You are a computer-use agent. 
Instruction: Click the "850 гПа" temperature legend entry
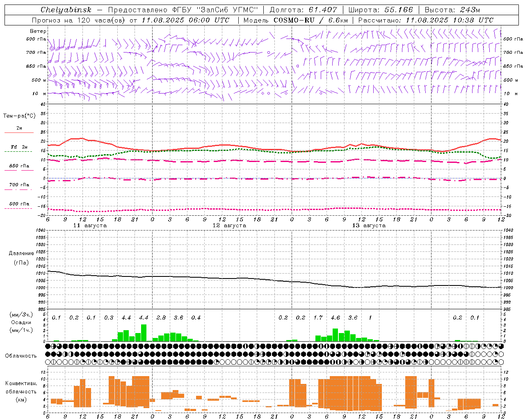point(19,167)
